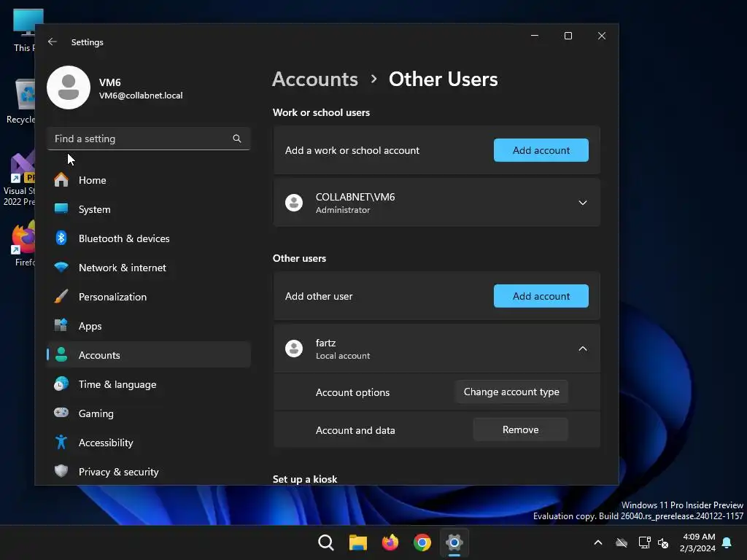Viewport: 747px width, 560px height.
Task: Click the Accounts breadcrumb link
Action: (315, 79)
